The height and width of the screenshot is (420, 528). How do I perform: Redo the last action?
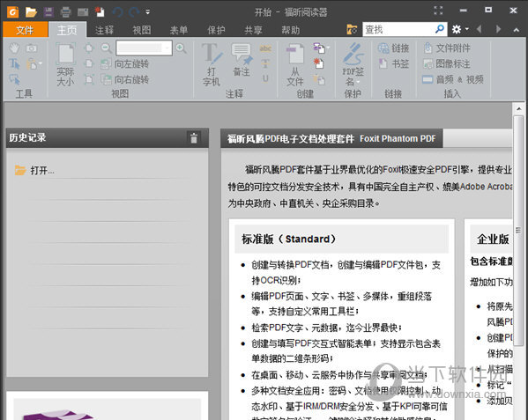pyautogui.click(x=134, y=12)
